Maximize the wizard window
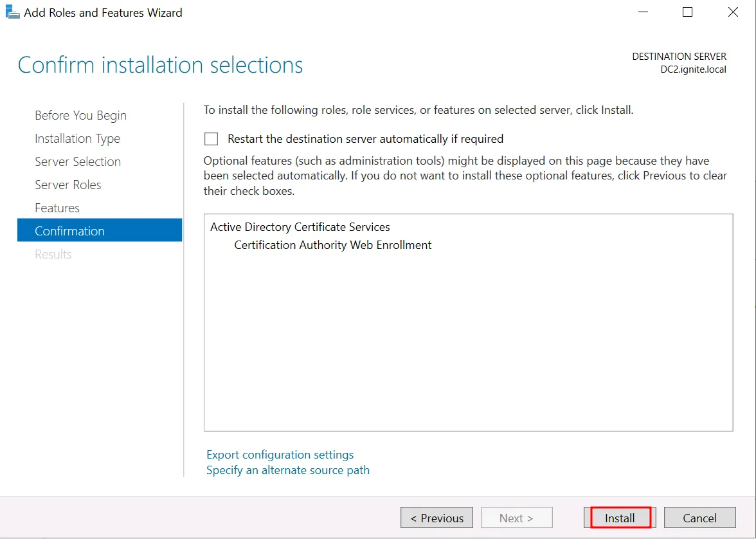Viewport: 756px width, 539px height. coord(687,12)
